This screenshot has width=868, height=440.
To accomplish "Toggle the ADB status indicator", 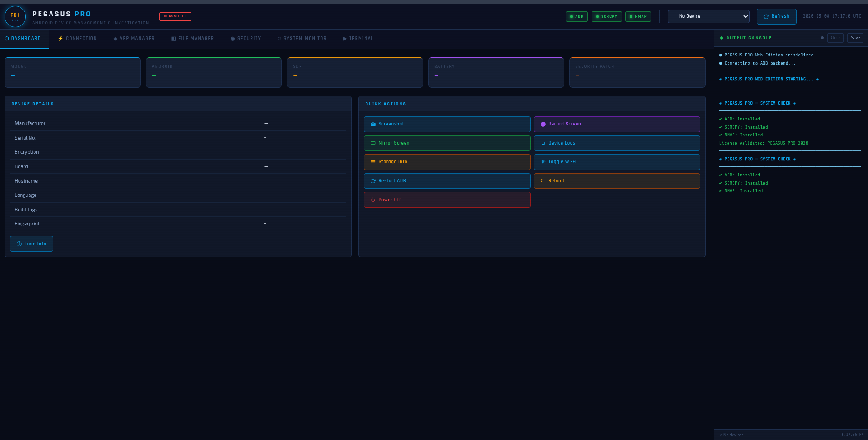I will click(x=577, y=16).
